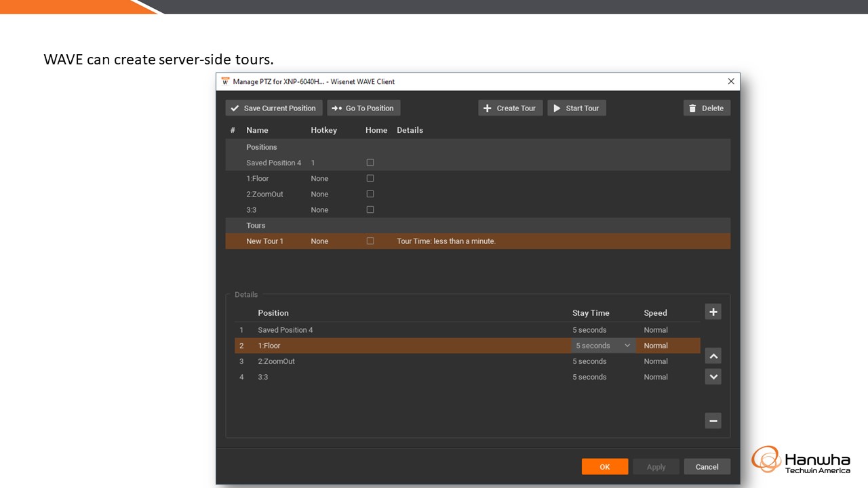This screenshot has height=488, width=868.
Task: Click the Positions group header
Action: tap(478, 147)
